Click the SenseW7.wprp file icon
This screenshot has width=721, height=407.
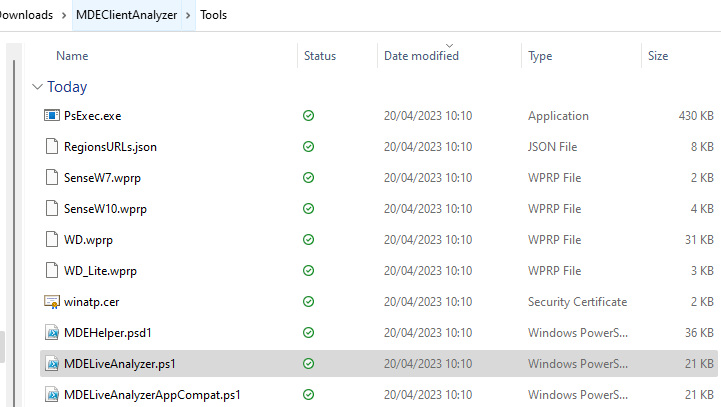coord(52,178)
